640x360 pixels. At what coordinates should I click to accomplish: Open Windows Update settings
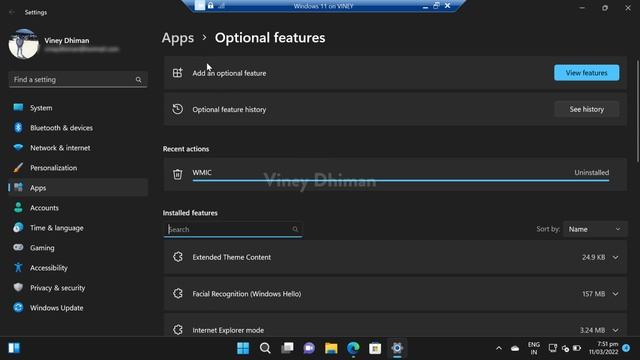point(78,308)
